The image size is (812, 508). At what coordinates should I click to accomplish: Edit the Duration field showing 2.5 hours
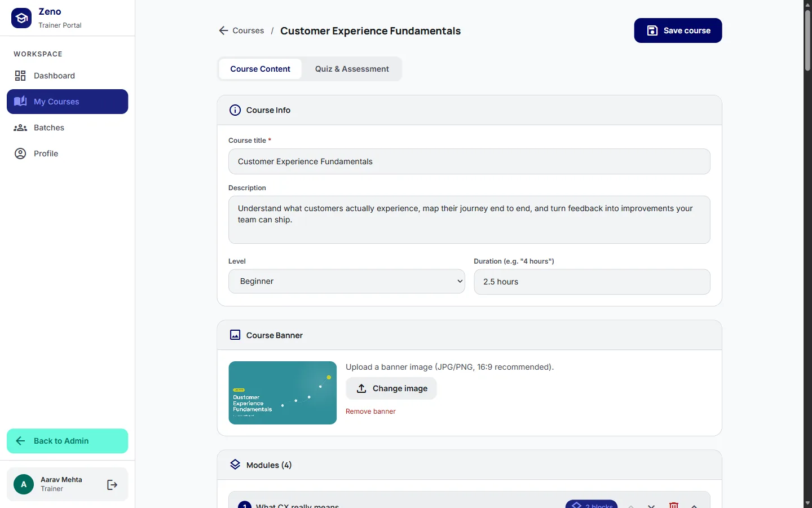coord(592,282)
